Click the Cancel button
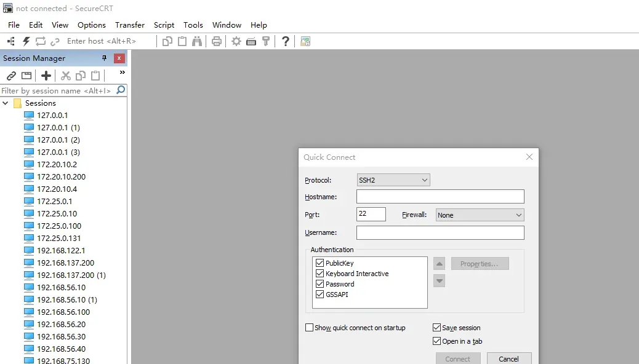Image resolution: width=639 pixels, height=364 pixels. [x=509, y=358]
